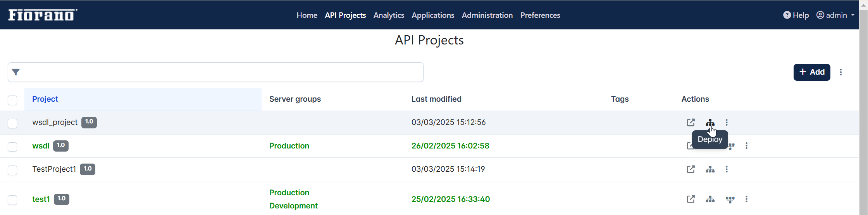Open the Help icon in header
Screen dimensions: 868x215
(787, 15)
